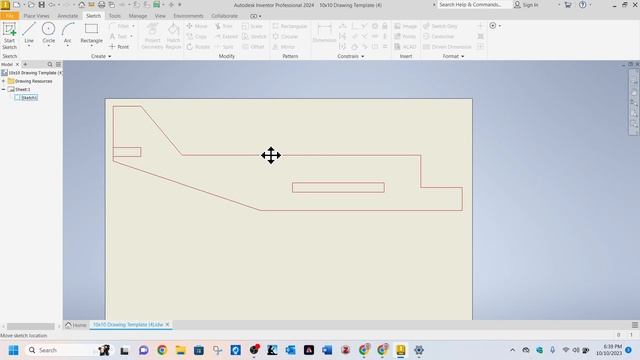Click the Extend tool
The width and height of the screenshot is (640, 360).
click(226, 37)
